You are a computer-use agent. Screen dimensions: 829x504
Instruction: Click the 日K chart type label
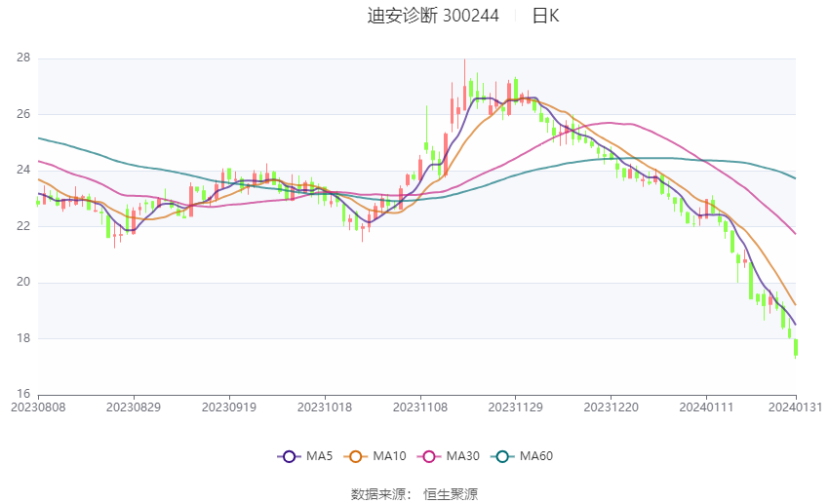[545, 16]
